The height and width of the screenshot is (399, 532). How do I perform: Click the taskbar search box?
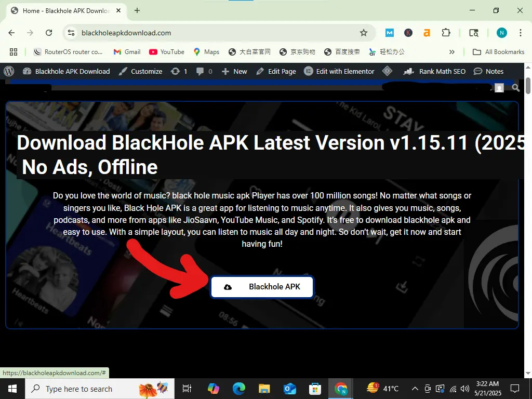coord(100,389)
